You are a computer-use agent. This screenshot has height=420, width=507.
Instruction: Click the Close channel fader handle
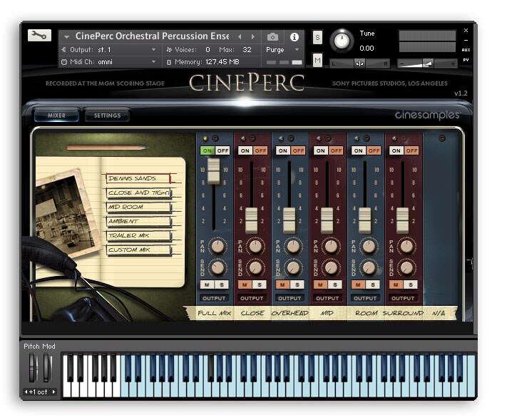252,220
